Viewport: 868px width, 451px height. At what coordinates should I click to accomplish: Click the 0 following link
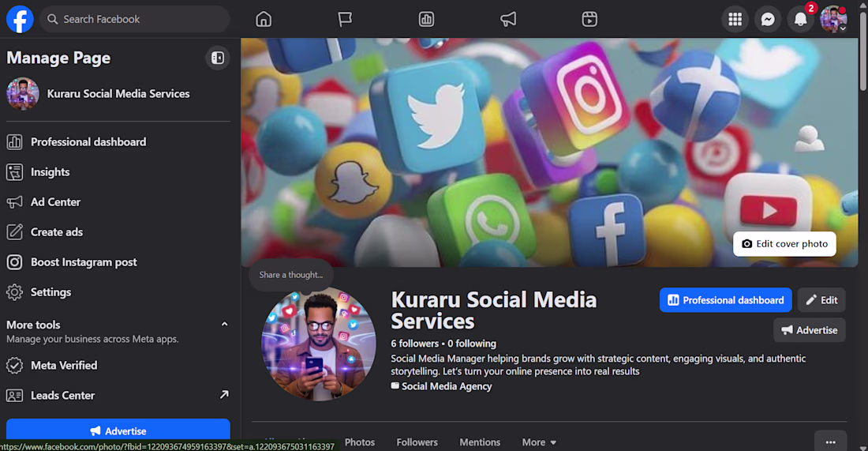pos(472,344)
